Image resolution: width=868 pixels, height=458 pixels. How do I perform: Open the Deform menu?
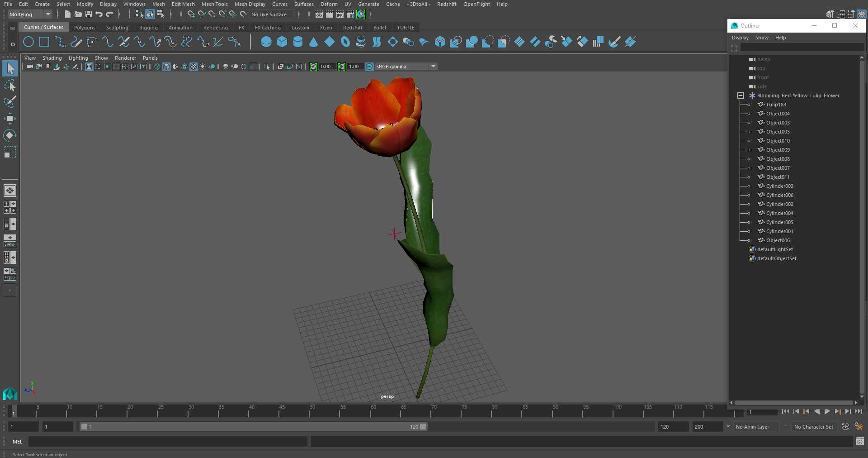coord(329,4)
